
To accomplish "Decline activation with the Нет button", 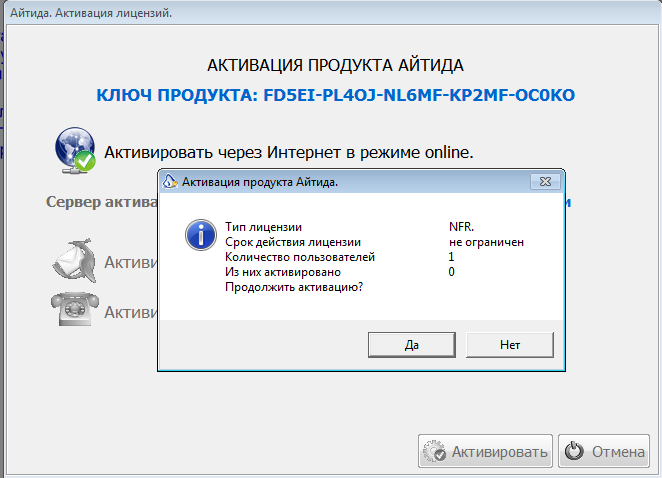I will 510,345.
